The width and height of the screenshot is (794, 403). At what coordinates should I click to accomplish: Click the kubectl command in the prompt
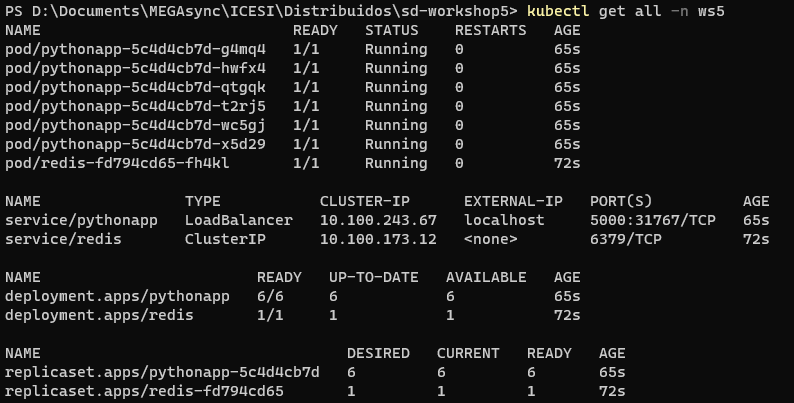(558, 11)
